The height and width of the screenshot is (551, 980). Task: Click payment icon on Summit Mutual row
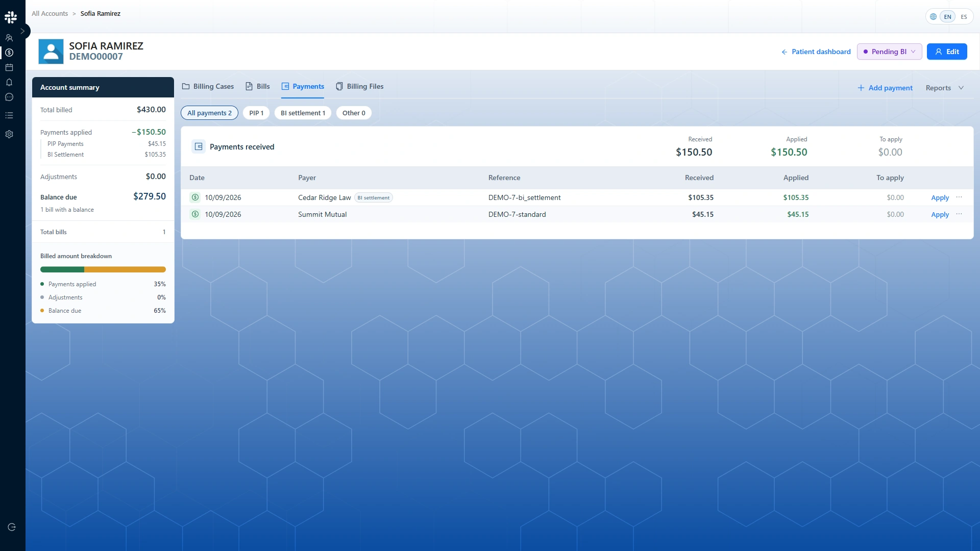(195, 214)
